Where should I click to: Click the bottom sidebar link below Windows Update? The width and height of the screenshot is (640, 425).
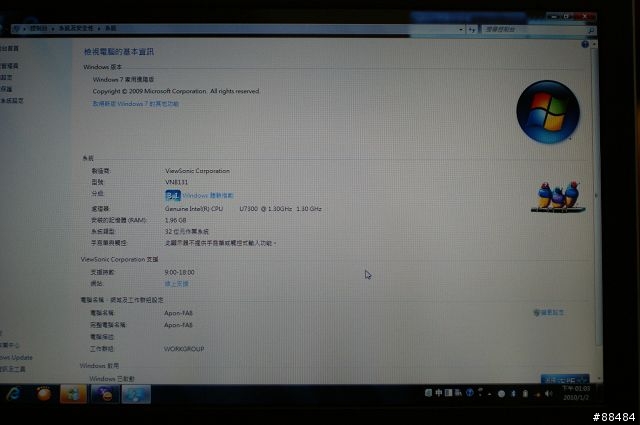tap(13, 369)
